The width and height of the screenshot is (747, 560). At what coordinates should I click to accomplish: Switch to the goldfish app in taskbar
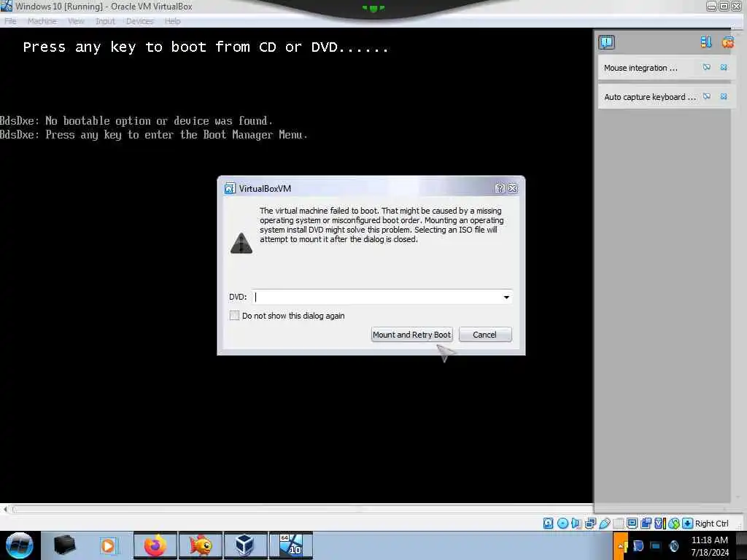coord(200,545)
